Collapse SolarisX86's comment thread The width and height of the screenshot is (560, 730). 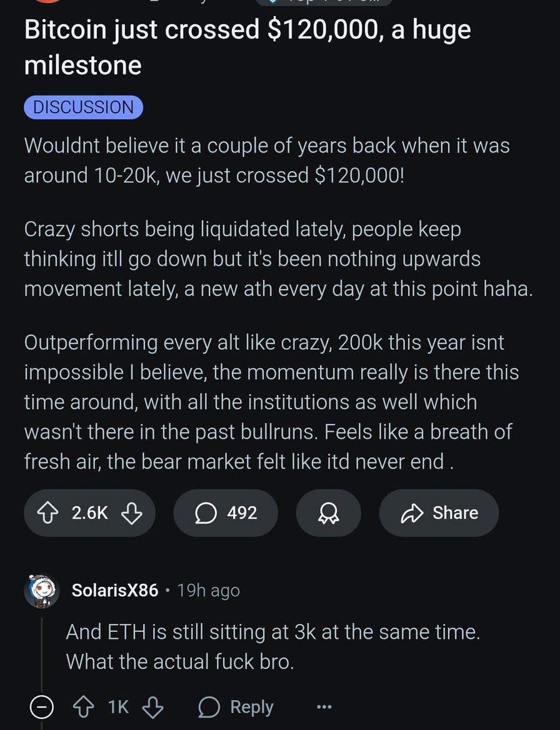coord(41,706)
